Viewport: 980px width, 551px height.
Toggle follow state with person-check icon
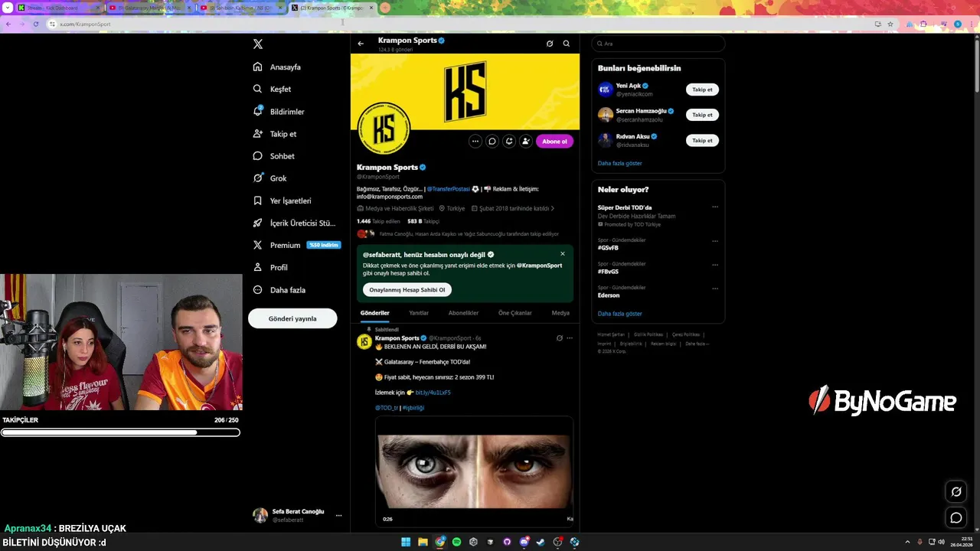click(x=526, y=141)
